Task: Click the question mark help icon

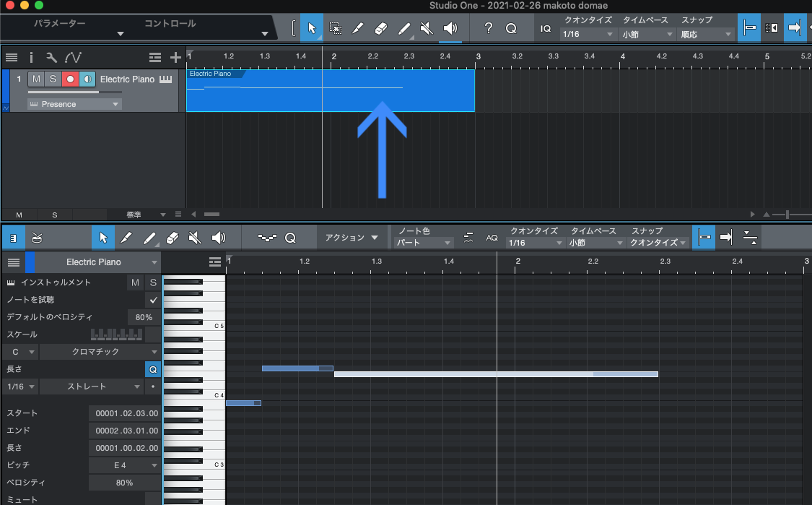Action: [x=489, y=28]
